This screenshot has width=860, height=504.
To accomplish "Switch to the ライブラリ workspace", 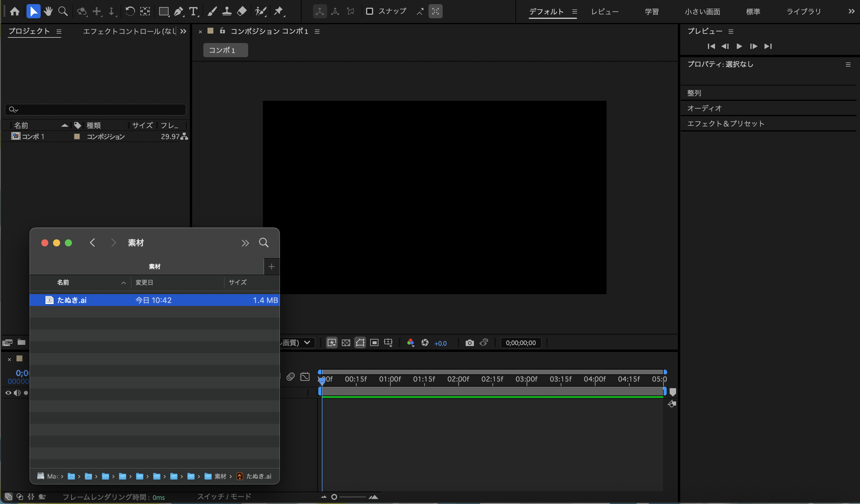I will 803,11.
